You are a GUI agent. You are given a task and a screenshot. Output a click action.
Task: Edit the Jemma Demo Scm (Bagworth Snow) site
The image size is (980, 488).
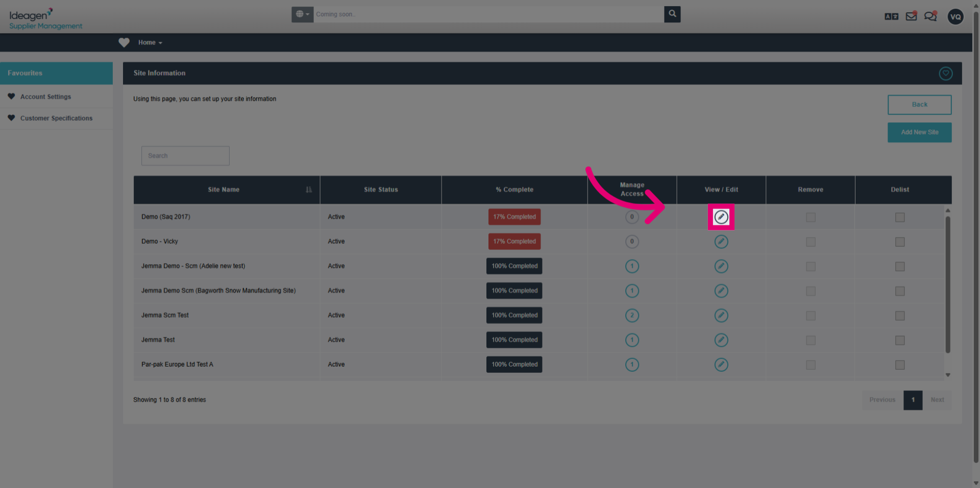click(x=721, y=291)
